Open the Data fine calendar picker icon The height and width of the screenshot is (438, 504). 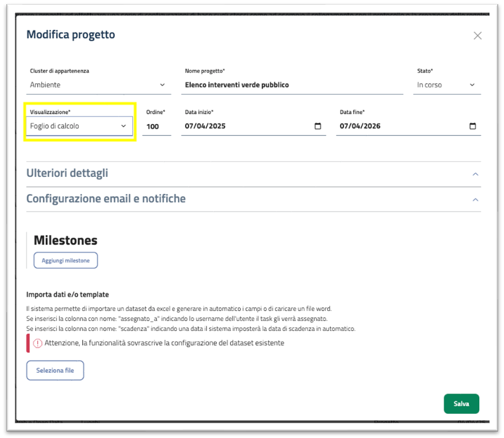tap(473, 126)
